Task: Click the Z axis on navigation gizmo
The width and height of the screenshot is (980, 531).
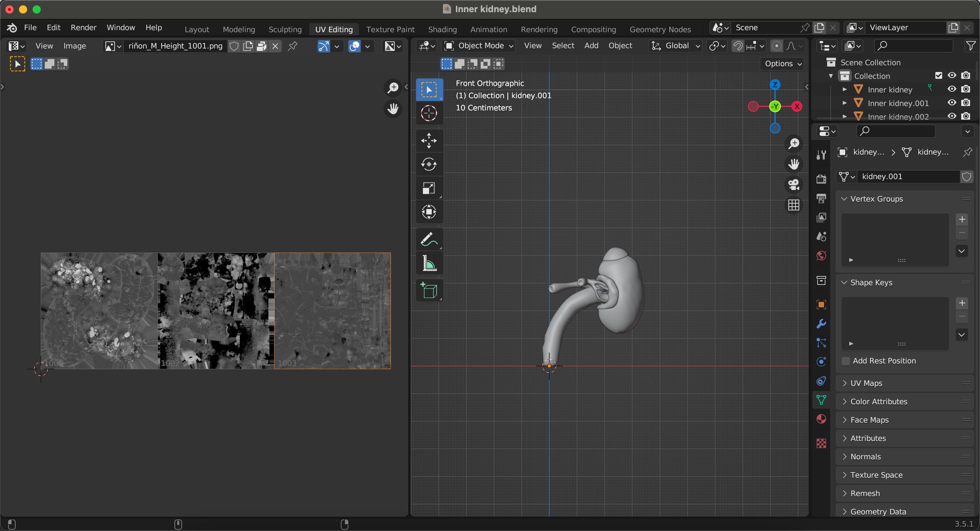Action: [775, 85]
